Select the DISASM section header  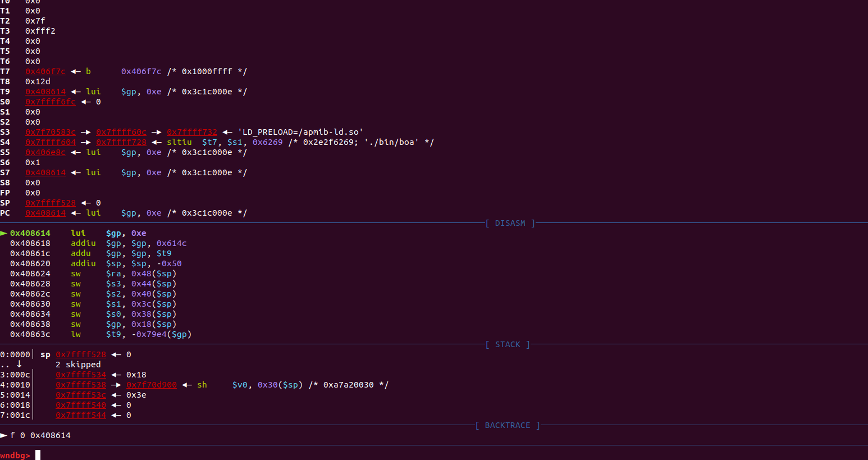click(x=510, y=223)
